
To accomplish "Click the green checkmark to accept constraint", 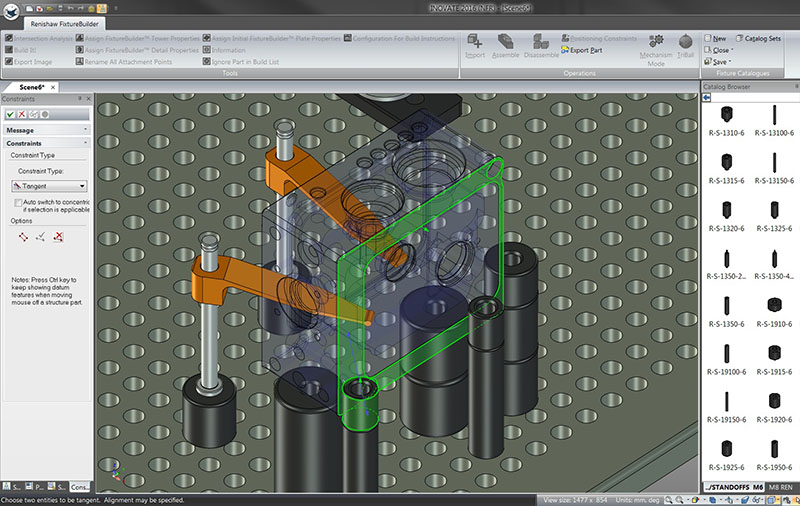I will pyautogui.click(x=10, y=115).
